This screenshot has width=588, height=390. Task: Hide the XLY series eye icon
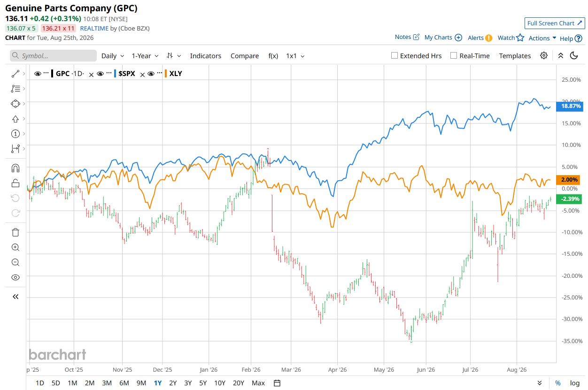pos(151,74)
